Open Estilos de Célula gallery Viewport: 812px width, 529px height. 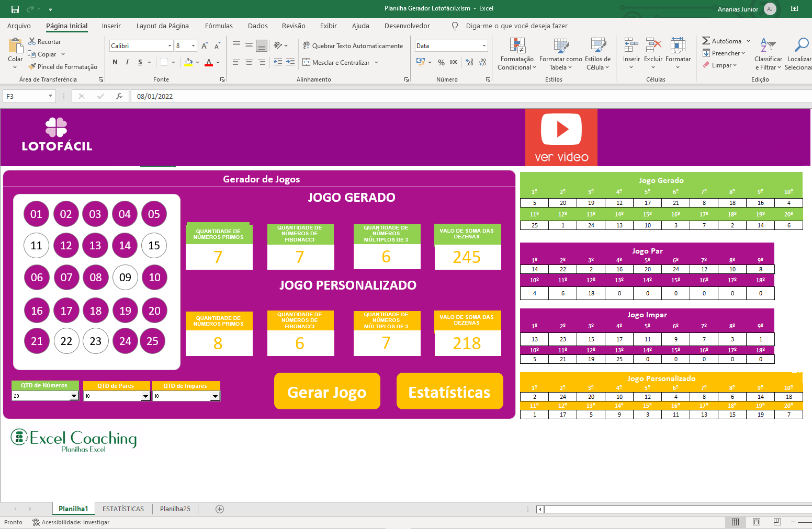pos(597,54)
